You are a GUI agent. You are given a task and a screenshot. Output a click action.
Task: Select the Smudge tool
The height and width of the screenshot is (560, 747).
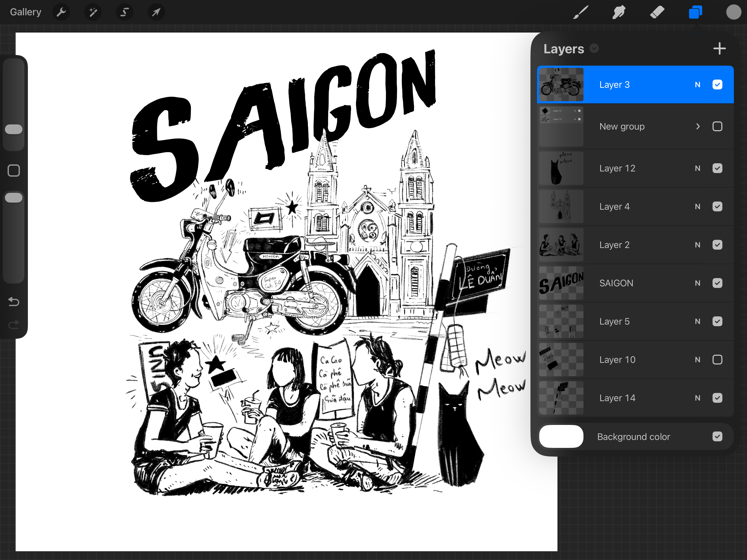pos(619,13)
